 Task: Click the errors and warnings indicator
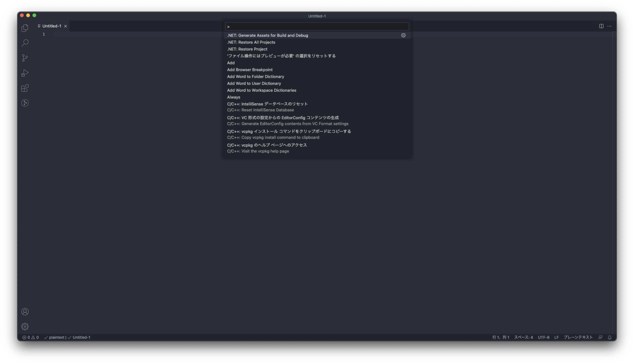(x=31, y=337)
